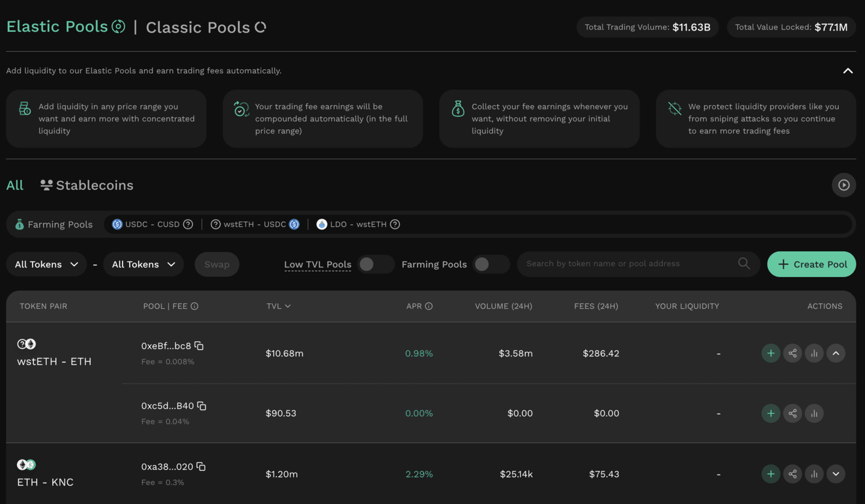Click the VOLUME (24H) column header
This screenshot has width=865, height=504.
(x=503, y=306)
